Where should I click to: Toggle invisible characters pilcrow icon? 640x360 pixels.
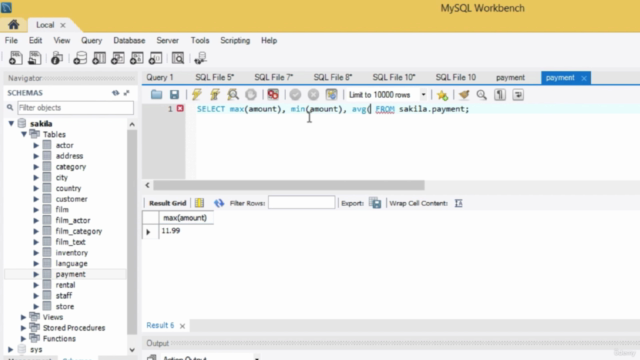point(500,95)
